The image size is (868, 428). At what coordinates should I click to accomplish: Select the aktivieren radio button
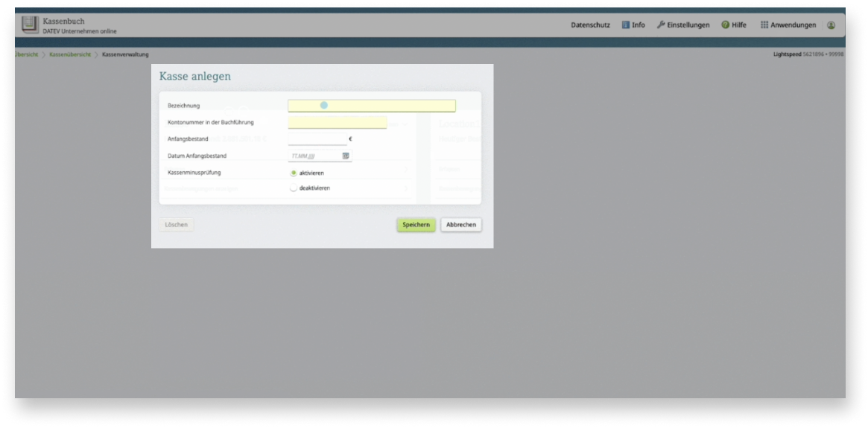pyautogui.click(x=294, y=173)
